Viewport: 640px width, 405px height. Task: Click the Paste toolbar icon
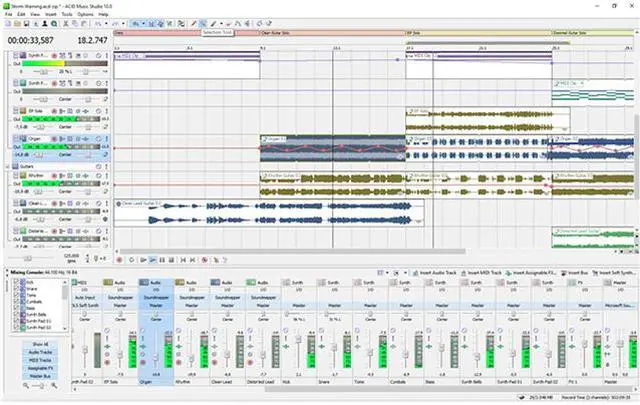coord(84,24)
